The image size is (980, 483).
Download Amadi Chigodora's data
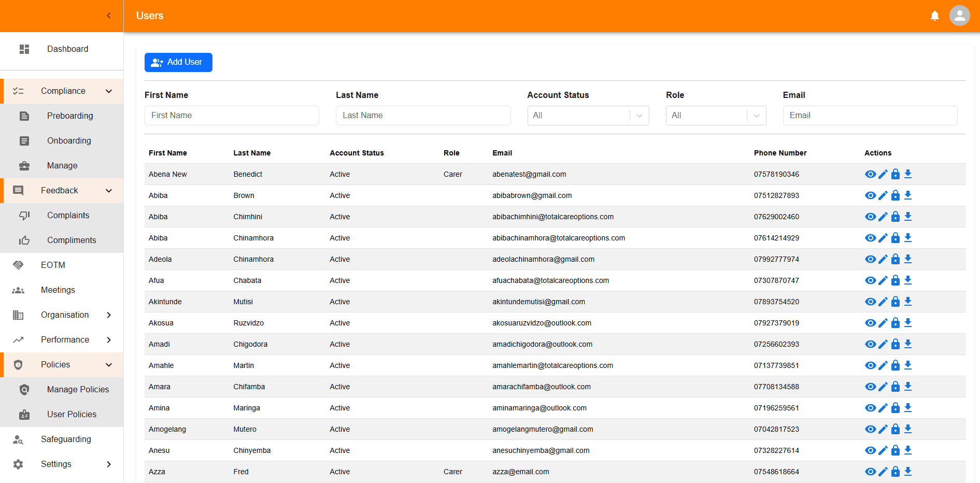908,344
